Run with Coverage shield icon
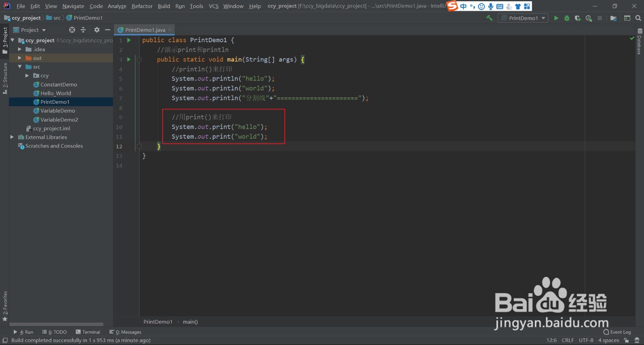Screen dimensions: 644x345 578,18
